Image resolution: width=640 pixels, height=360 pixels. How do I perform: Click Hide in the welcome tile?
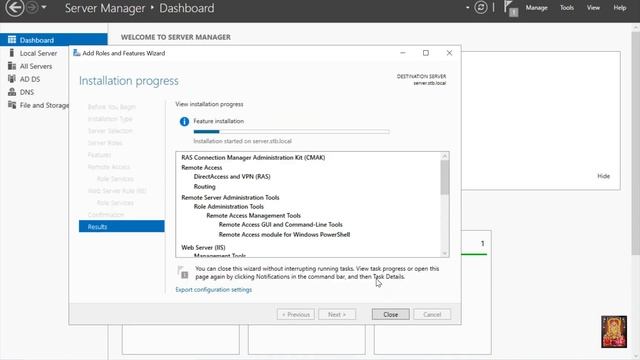tap(603, 176)
